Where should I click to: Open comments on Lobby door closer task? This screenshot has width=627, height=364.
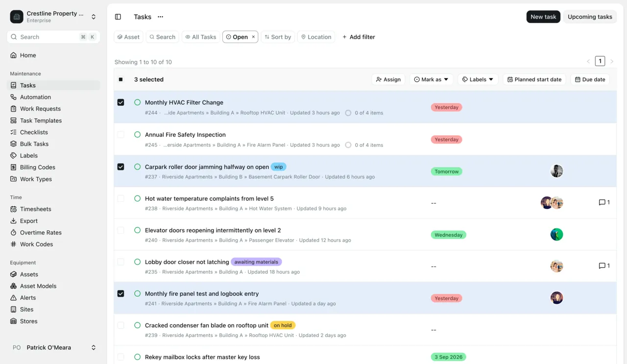coord(604,266)
